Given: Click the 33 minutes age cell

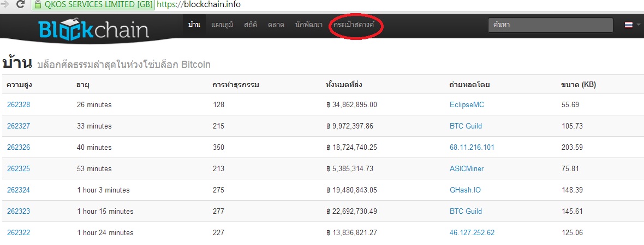Looking at the screenshot, I should coord(94,126).
